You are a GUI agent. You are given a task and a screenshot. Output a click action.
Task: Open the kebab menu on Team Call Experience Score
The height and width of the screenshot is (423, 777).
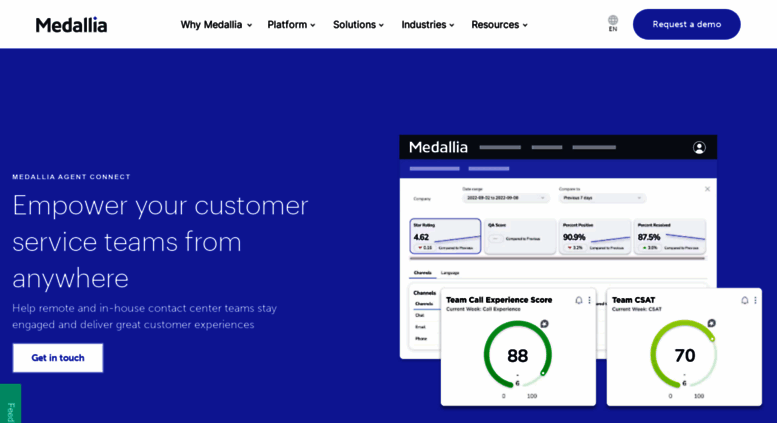pos(589,300)
